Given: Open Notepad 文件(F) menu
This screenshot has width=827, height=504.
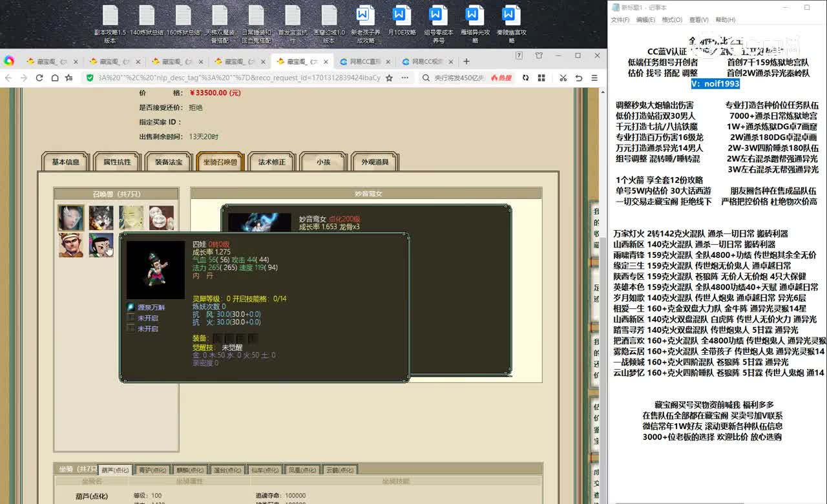Looking at the screenshot, I should 620,20.
